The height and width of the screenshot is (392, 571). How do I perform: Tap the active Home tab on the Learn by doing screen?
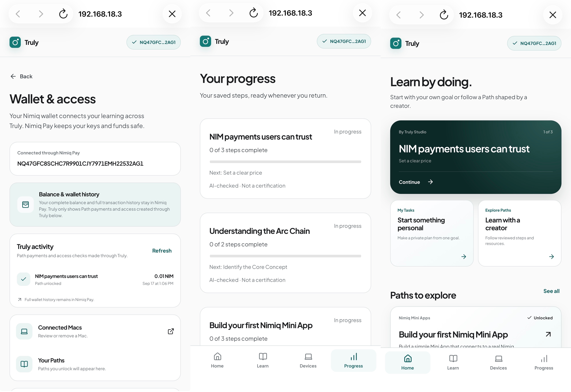408,363
